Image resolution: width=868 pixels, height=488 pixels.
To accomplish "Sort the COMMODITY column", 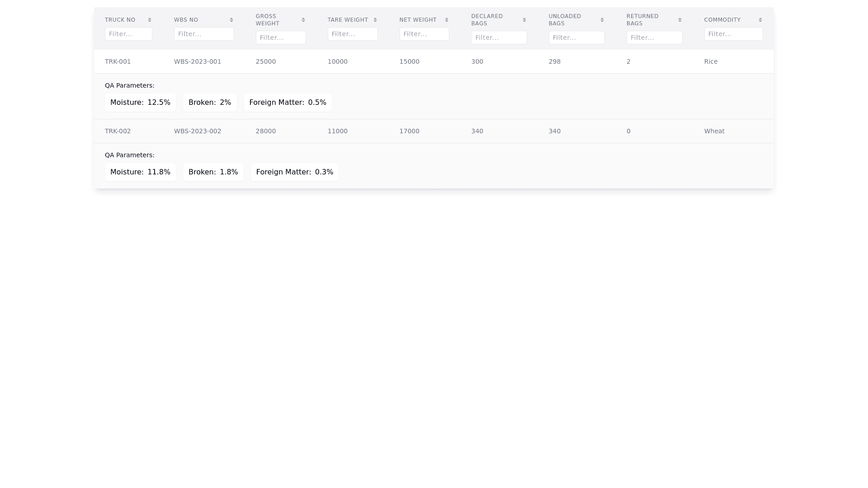I will point(760,20).
